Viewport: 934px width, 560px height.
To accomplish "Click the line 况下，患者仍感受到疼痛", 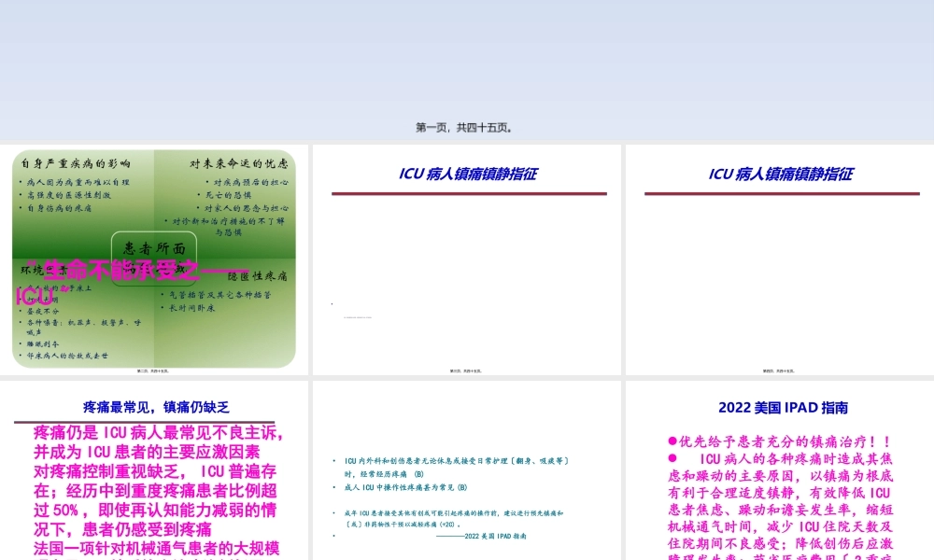I will pos(122,529).
